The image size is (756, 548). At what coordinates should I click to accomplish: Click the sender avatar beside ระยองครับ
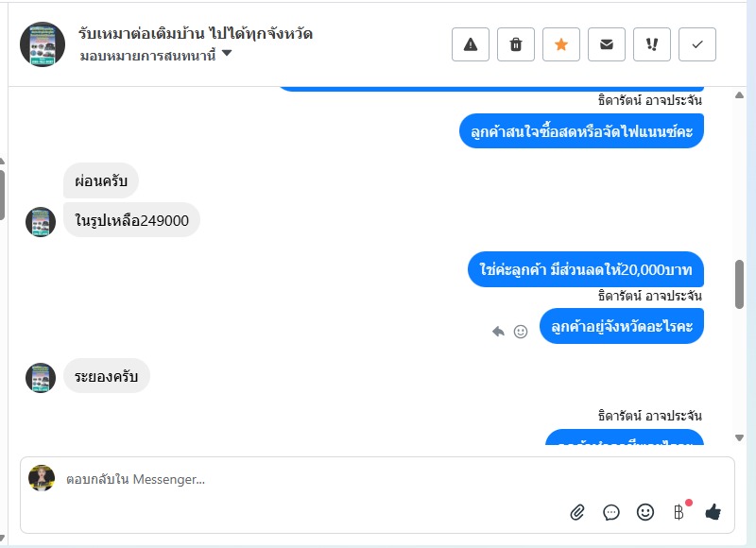click(x=41, y=378)
